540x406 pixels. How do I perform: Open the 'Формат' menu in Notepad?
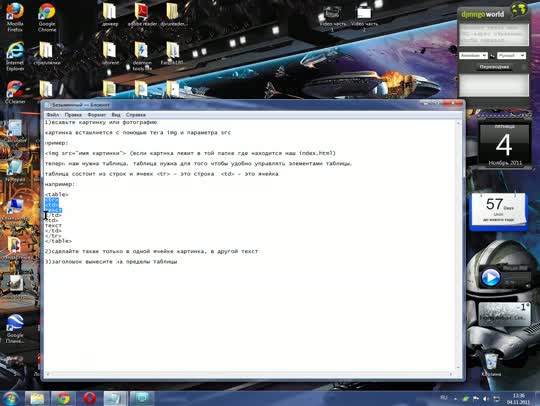pyautogui.click(x=96, y=115)
